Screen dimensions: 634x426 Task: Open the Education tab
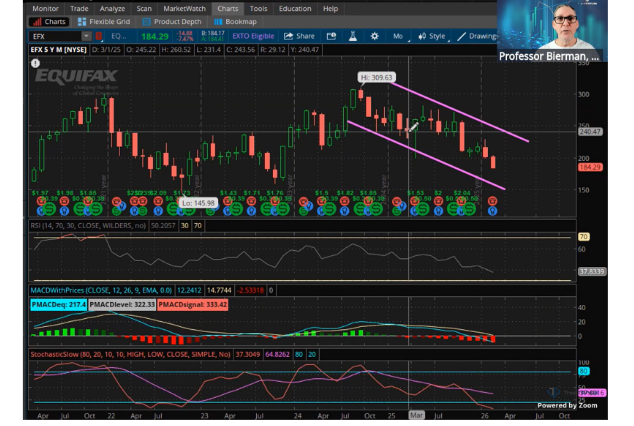[295, 8]
